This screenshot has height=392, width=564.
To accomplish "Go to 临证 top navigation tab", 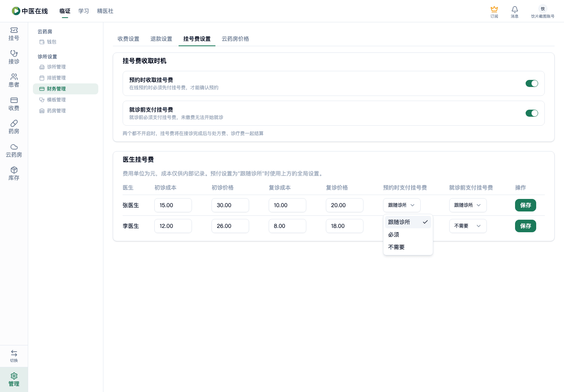I will point(65,11).
